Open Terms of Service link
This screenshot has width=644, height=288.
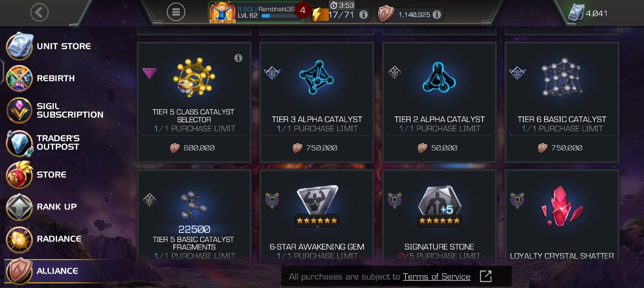tap(437, 276)
